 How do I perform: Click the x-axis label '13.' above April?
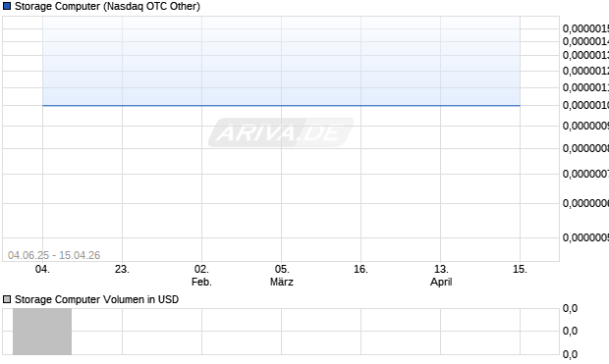(441, 269)
